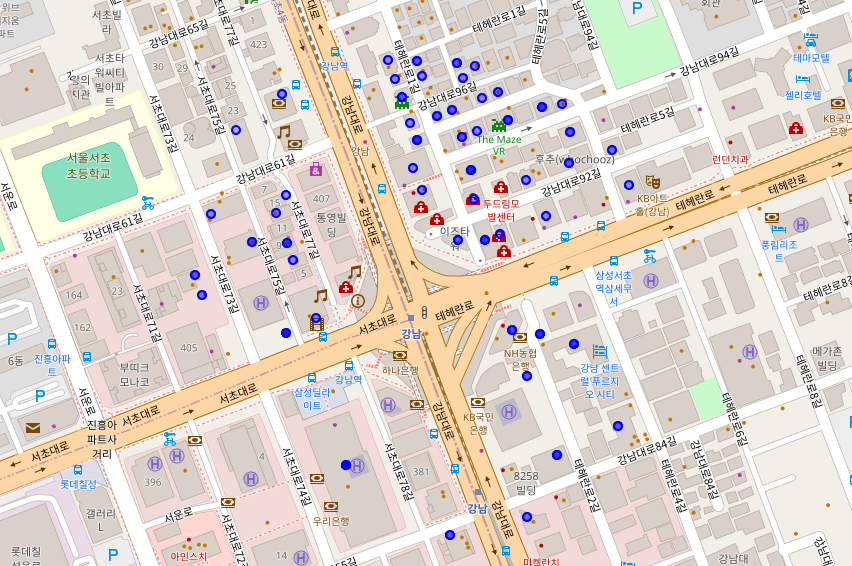
Task: Click the bank icon above 하나은행
Action: pos(400,355)
